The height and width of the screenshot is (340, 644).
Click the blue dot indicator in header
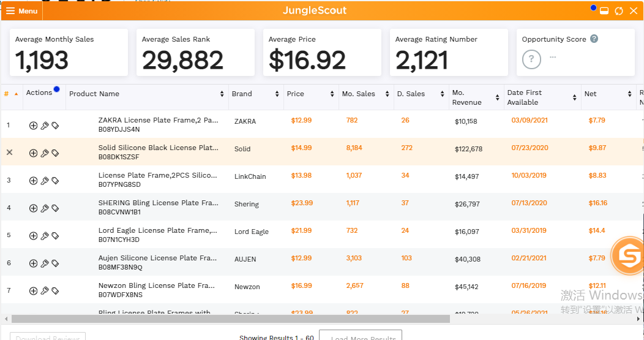[593, 7]
